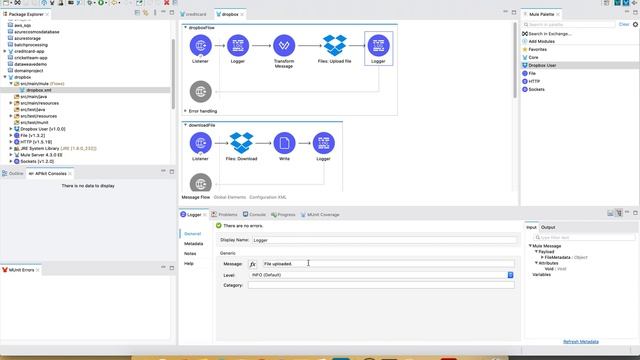Open Favorites in Mule Palette
The width and height of the screenshot is (640, 360).
click(x=537, y=49)
